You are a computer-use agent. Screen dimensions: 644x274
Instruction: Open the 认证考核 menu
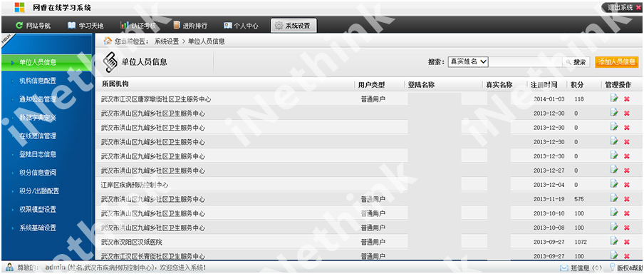[138, 26]
